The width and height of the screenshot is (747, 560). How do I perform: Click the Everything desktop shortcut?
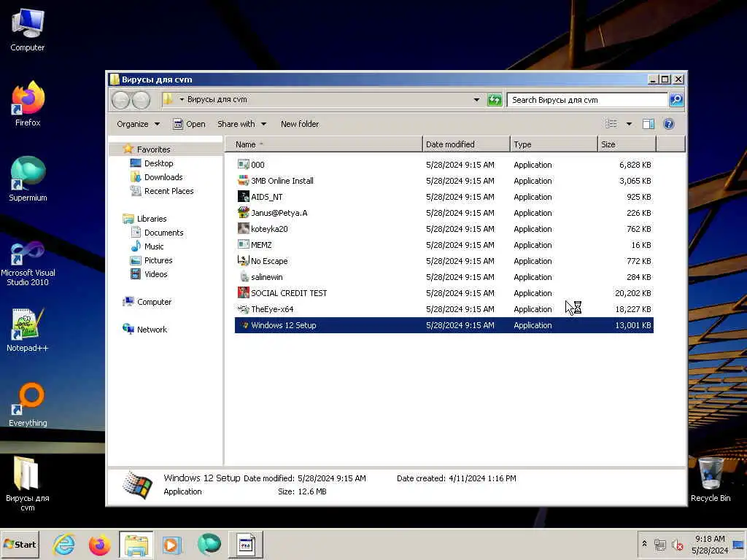pyautogui.click(x=28, y=405)
